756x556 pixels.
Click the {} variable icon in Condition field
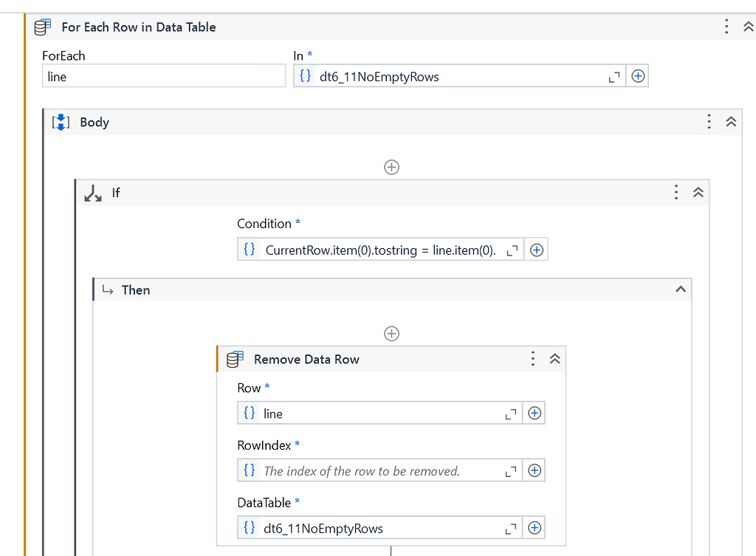click(249, 249)
